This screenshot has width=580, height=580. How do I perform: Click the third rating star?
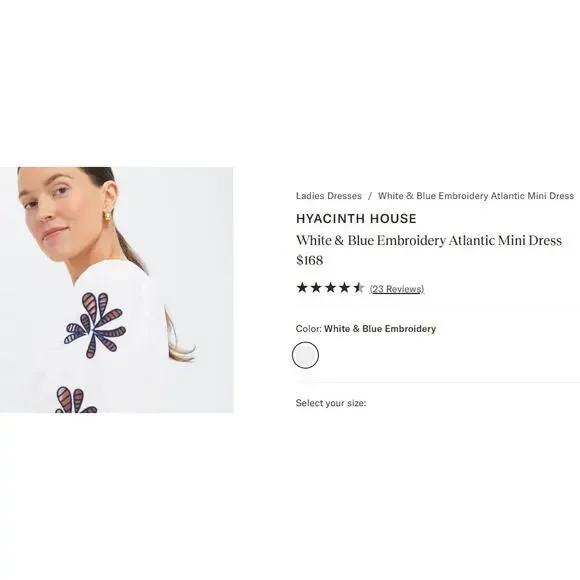coord(330,287)
